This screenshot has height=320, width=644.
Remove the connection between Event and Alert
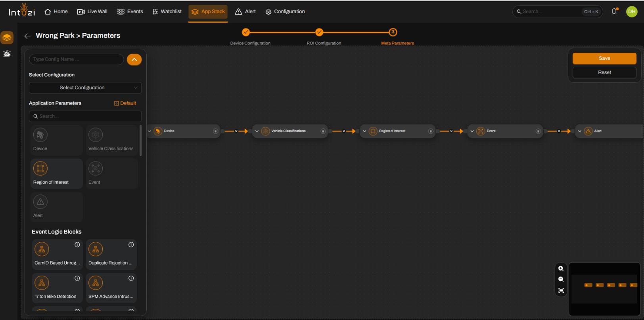click(559, 131)
